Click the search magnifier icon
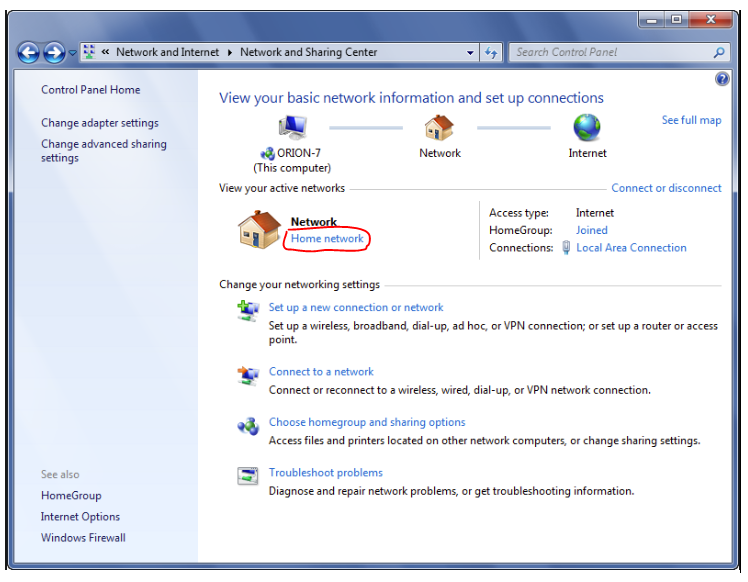748x582 pixels. pos(719,52)
